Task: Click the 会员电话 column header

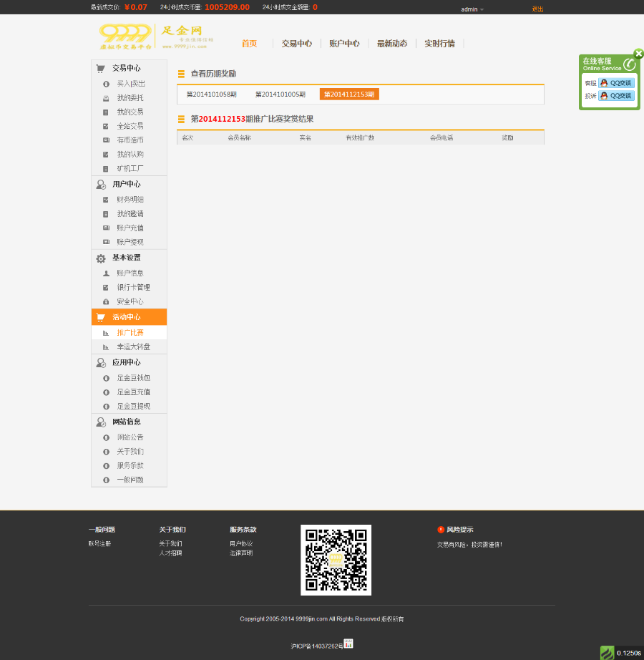Action: click(441, 137)
